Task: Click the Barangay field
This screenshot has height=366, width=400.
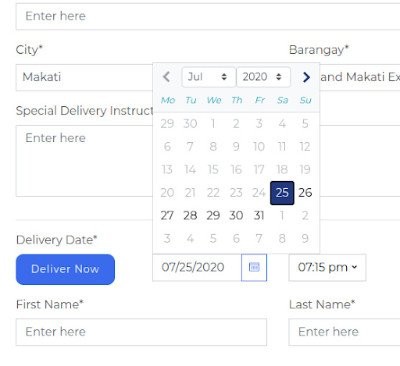Action: point(360,77)
